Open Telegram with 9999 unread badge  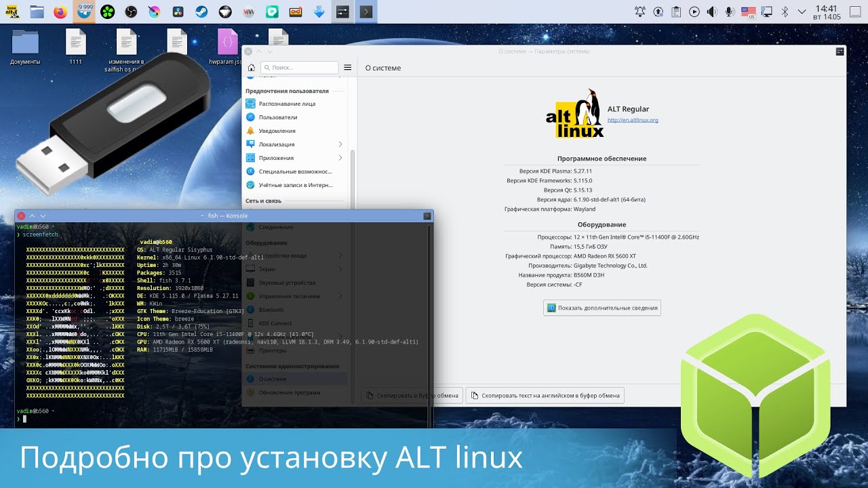85,12
